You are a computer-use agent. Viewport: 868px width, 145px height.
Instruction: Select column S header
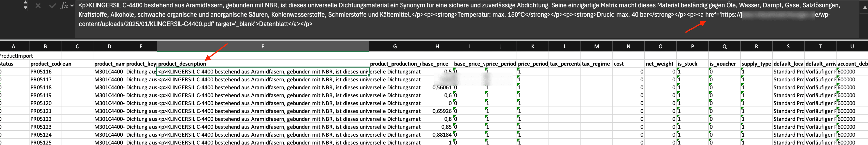pos(788,46)
